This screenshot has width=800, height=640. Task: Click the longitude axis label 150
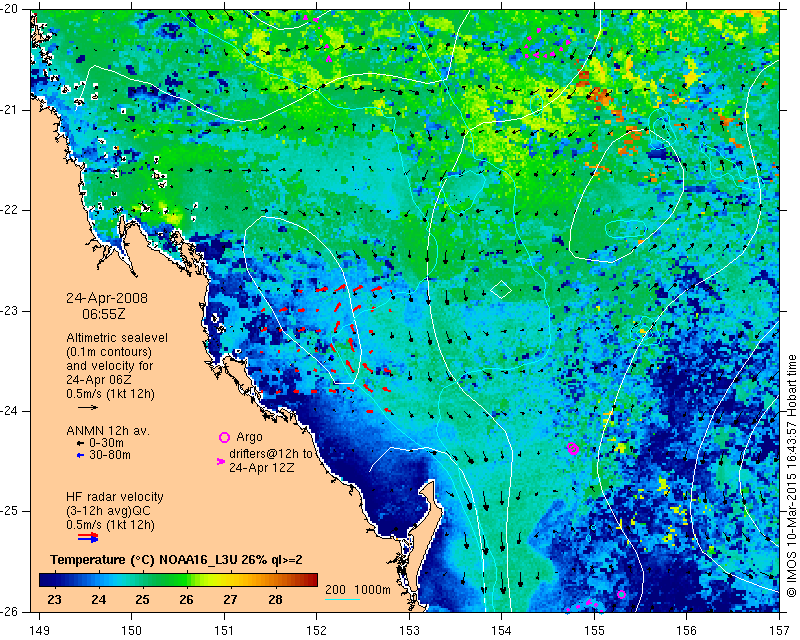point(132,631)
